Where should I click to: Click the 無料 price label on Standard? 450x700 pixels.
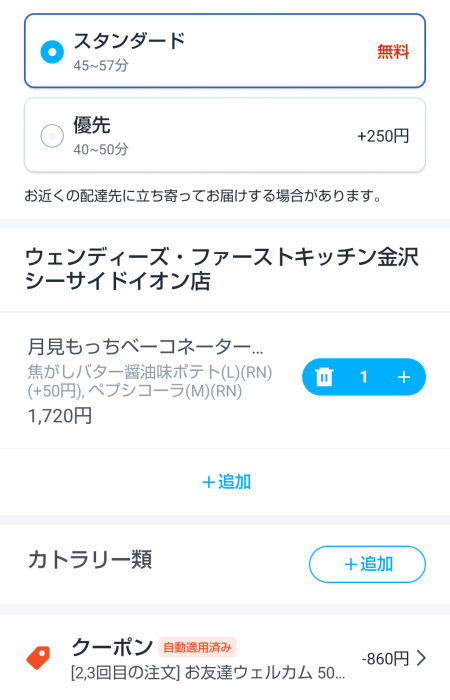pyautogui.click(x=393, y=52)
